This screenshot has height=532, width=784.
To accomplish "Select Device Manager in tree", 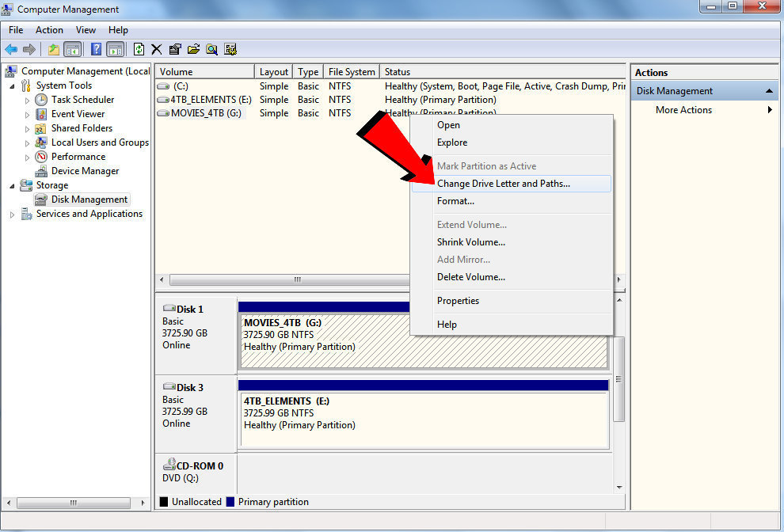I will coord(85,171).
